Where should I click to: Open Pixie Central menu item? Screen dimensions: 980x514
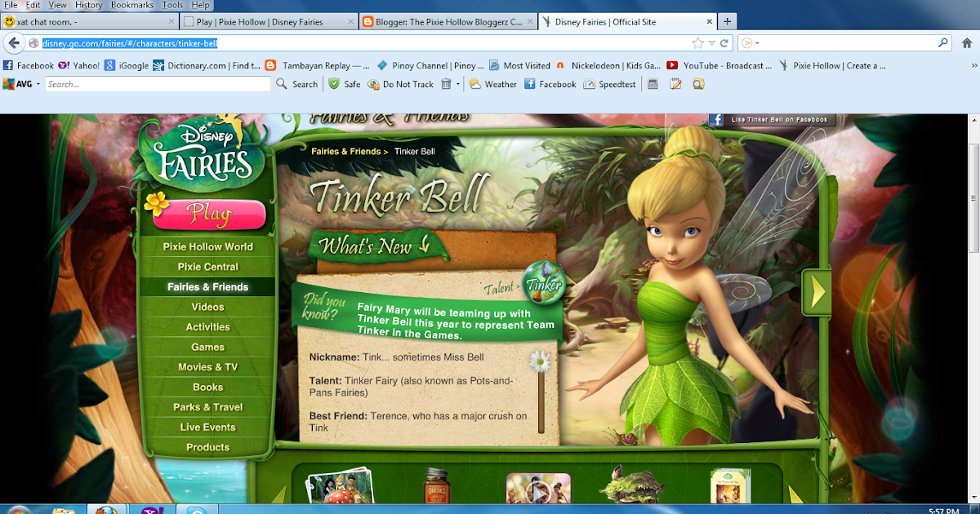click(x=207, y=267)
